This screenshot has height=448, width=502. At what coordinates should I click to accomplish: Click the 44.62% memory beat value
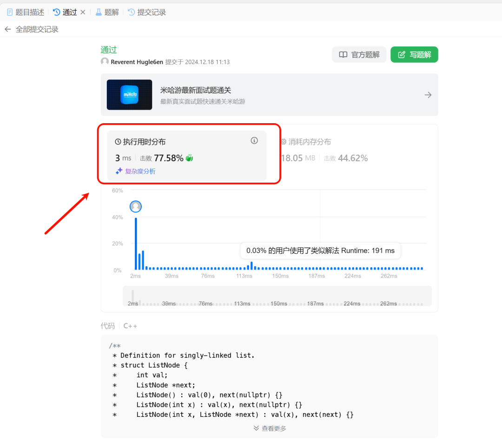coord(353,158)
